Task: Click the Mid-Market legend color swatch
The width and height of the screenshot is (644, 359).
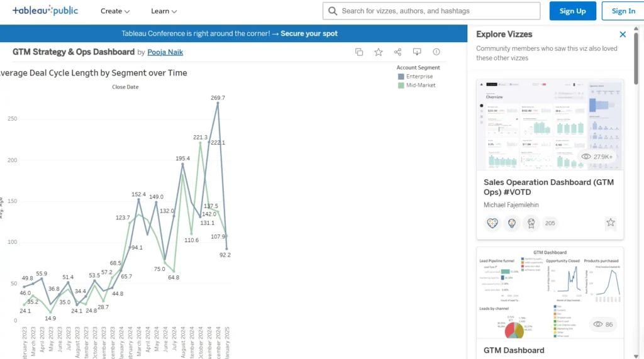Action: 401,86
